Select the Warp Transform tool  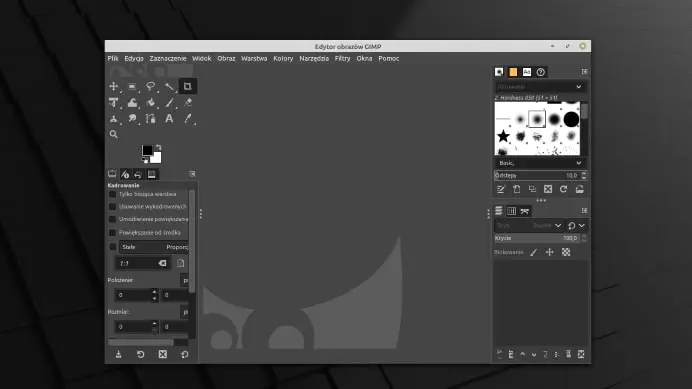coord(132,103)
